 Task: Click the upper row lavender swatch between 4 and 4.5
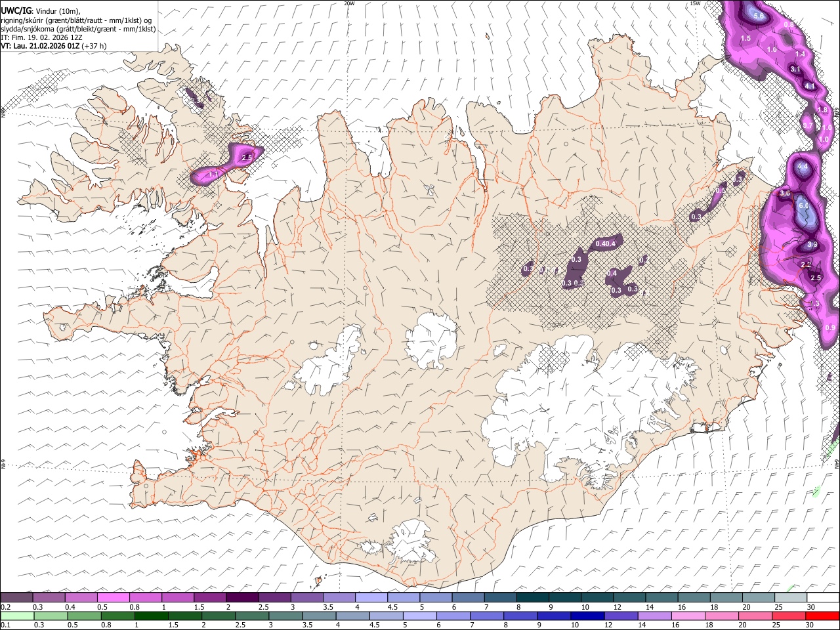click(x=371, y=597)
